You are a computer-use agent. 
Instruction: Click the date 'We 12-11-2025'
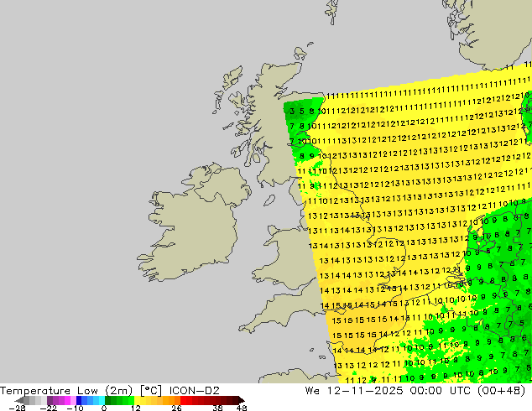point(354,390)
